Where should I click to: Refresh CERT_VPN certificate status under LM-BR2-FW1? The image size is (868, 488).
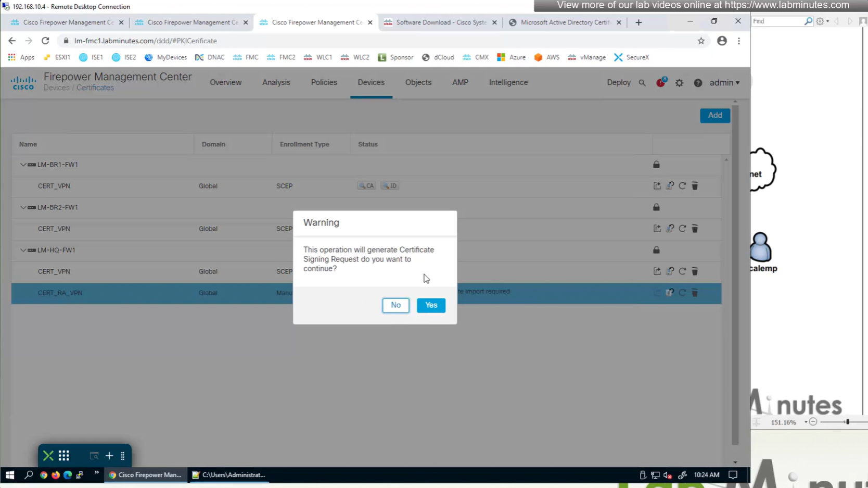point(682,229)
